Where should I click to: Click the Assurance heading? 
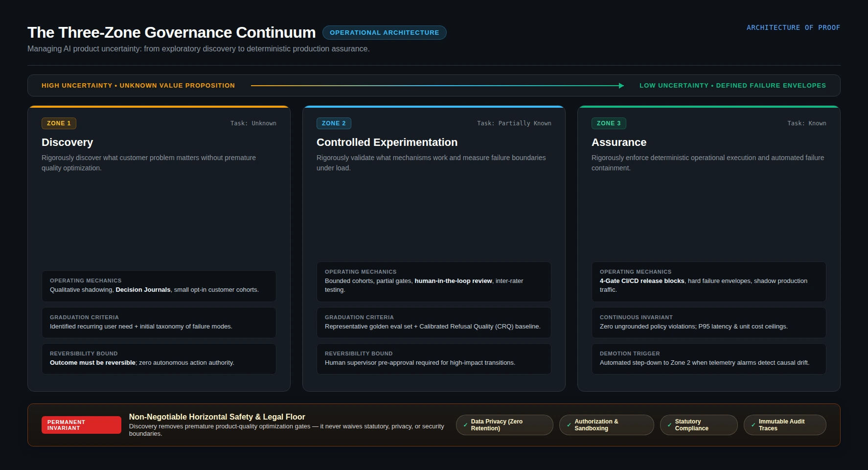[619, 142]
